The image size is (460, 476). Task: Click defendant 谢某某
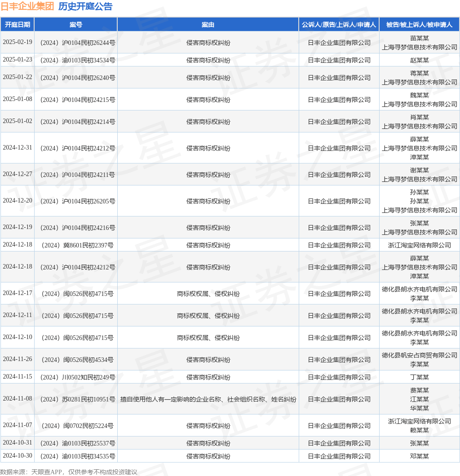(x=419, y=170)
